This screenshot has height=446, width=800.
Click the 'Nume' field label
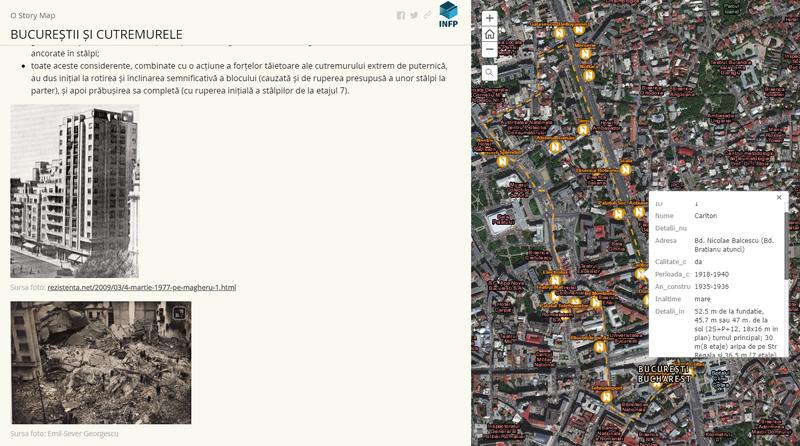[x=664, y=216]
